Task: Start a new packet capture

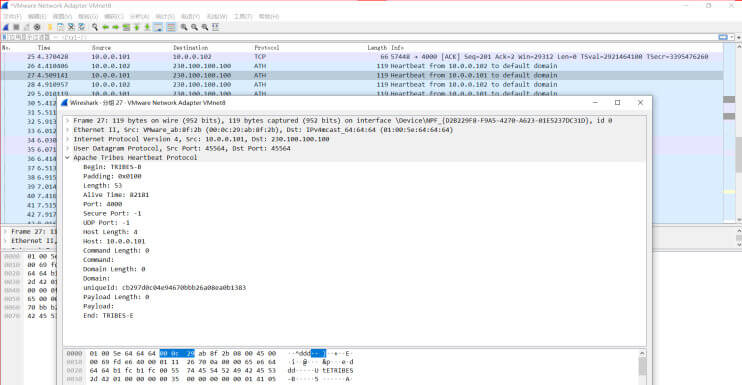Action: pyautogui.click(x=6, y=27)
